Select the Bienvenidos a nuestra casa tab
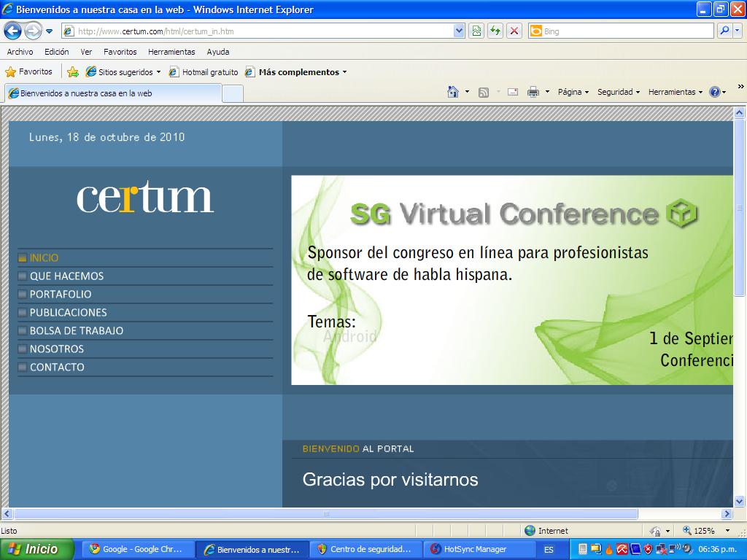 [113, 93]
